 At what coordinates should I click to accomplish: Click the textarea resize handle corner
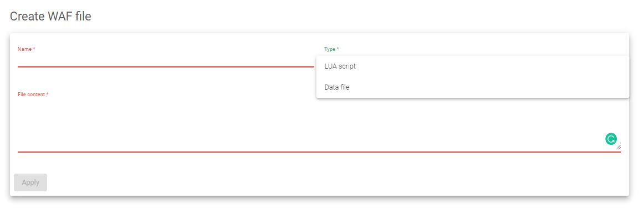point(619,147)
